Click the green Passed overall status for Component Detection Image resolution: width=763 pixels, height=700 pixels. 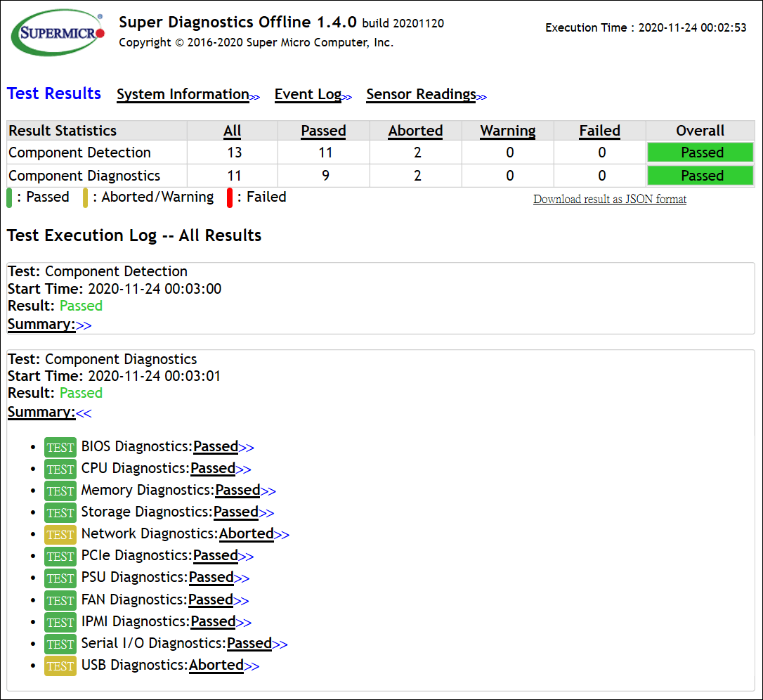coord(700,153)
